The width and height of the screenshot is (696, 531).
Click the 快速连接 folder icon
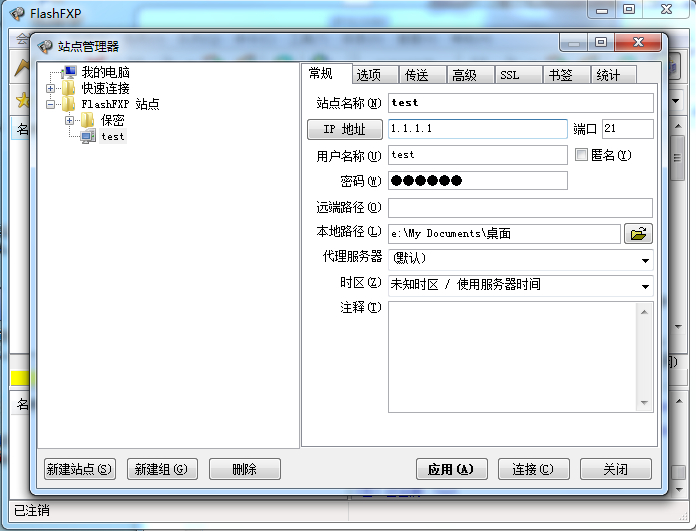click(x=69, y=89)
